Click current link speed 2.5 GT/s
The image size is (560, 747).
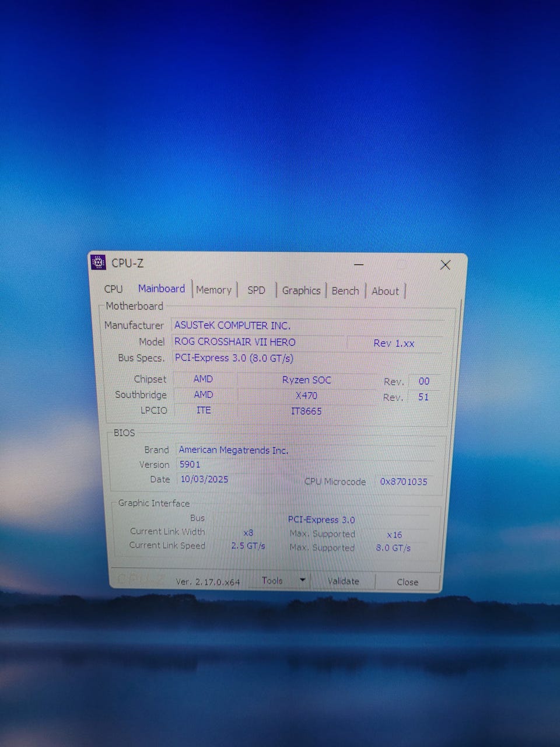(249, 546)
